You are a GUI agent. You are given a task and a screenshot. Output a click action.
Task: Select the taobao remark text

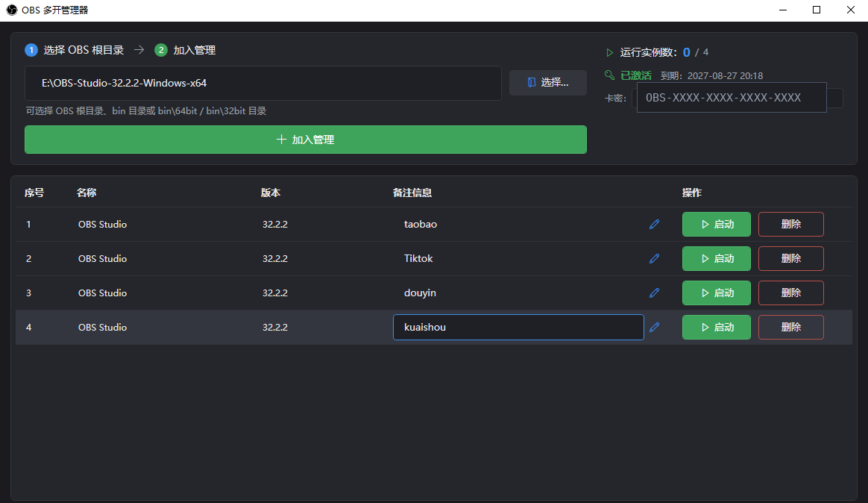coord(421,225)
